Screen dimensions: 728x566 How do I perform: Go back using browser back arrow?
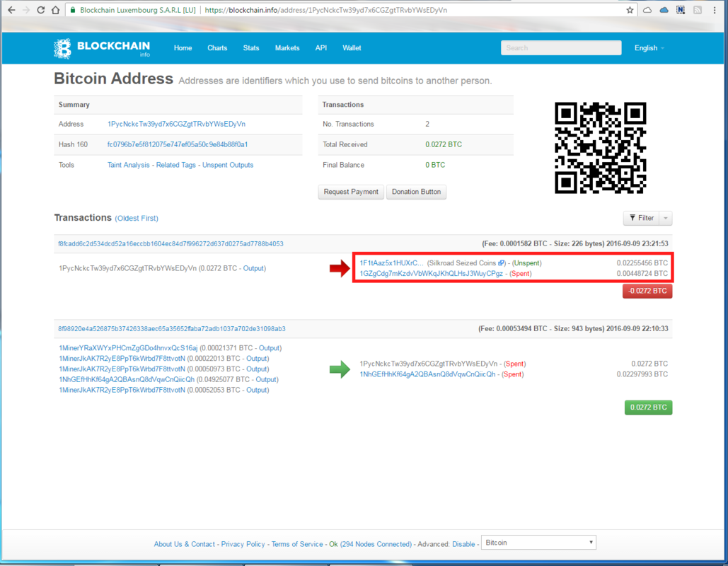11,10
